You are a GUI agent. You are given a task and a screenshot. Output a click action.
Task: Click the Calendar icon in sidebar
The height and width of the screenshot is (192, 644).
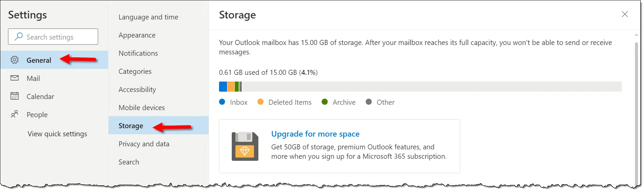(14, 96)
